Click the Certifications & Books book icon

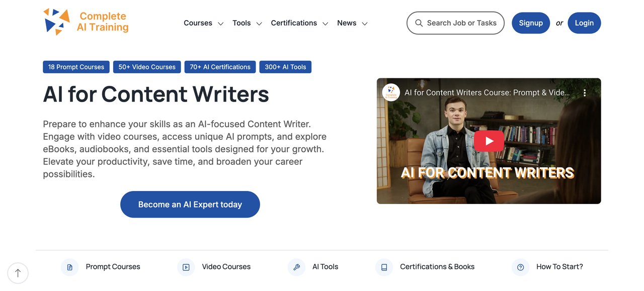click(384, 267)
